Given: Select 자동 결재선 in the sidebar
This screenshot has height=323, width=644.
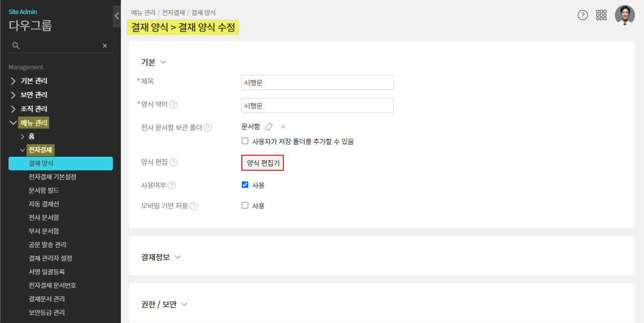Looking at the screenshot, I should coord(44,204).
